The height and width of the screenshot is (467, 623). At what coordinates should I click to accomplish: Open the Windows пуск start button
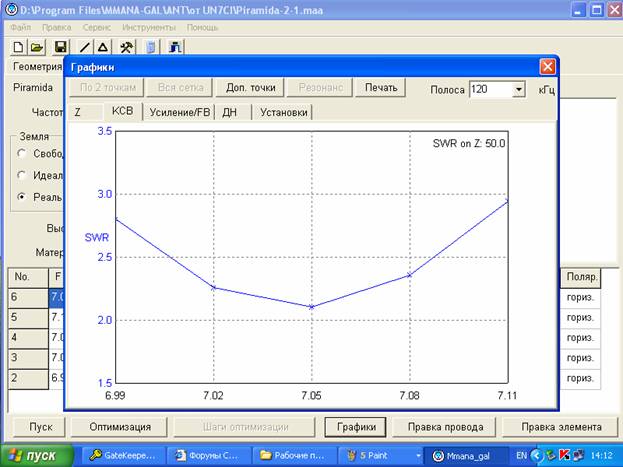(x=38, y=455)
